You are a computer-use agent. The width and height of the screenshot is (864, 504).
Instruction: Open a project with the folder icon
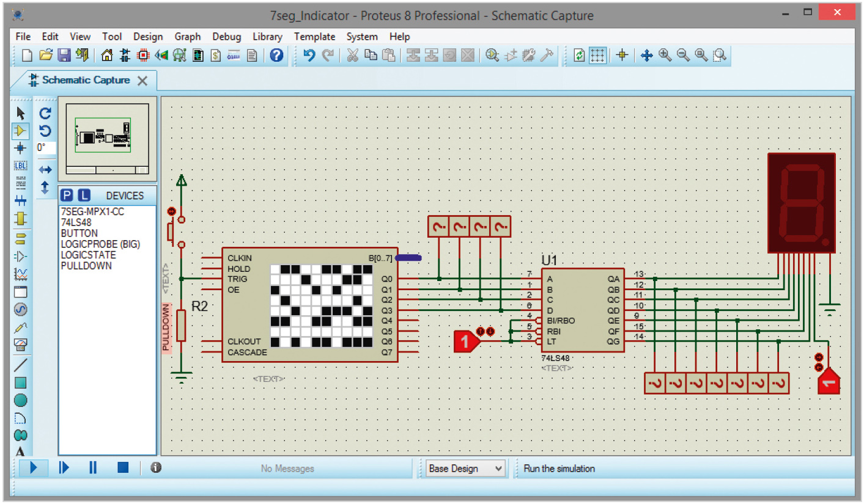pos(46,56)
